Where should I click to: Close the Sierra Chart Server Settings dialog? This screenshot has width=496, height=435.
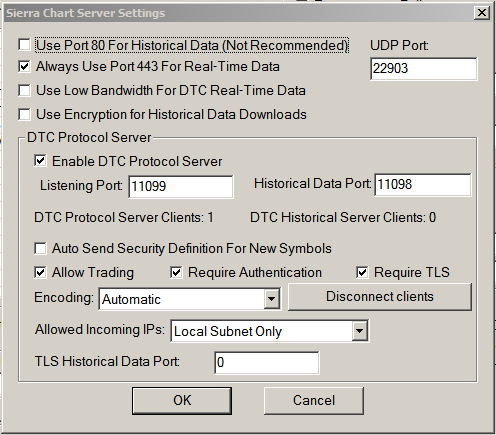pos(482,13)
